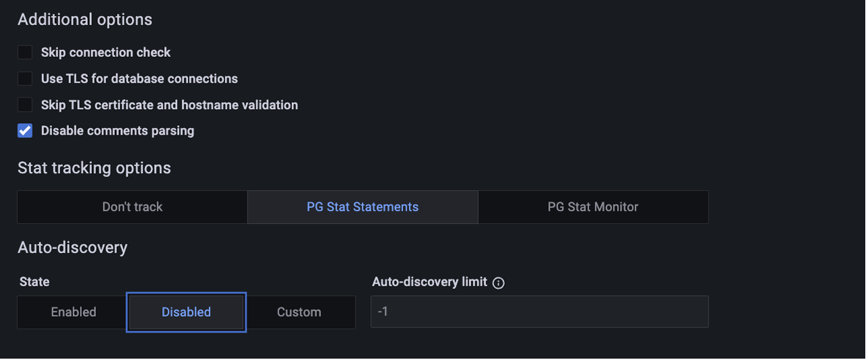Click the "State" label above the state buttons
Viewport: 868px width, 360px height.
tap(34, 282)
